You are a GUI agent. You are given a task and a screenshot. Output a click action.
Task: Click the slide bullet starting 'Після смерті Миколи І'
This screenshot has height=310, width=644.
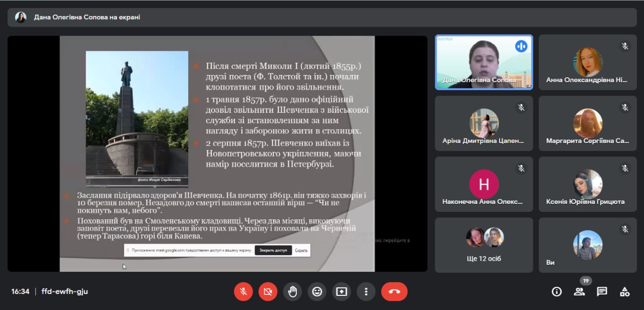[x=283, y=77]
